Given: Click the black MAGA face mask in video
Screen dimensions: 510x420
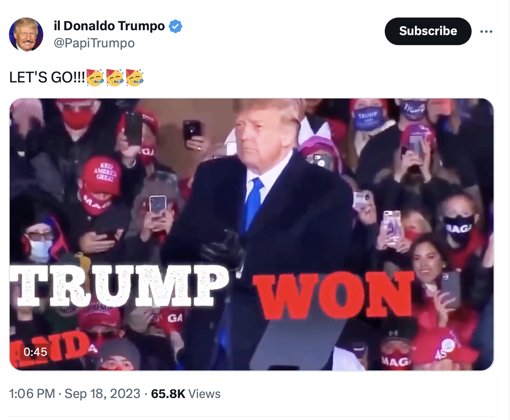Looking at the screenshot, I should (x=459, y=229).
